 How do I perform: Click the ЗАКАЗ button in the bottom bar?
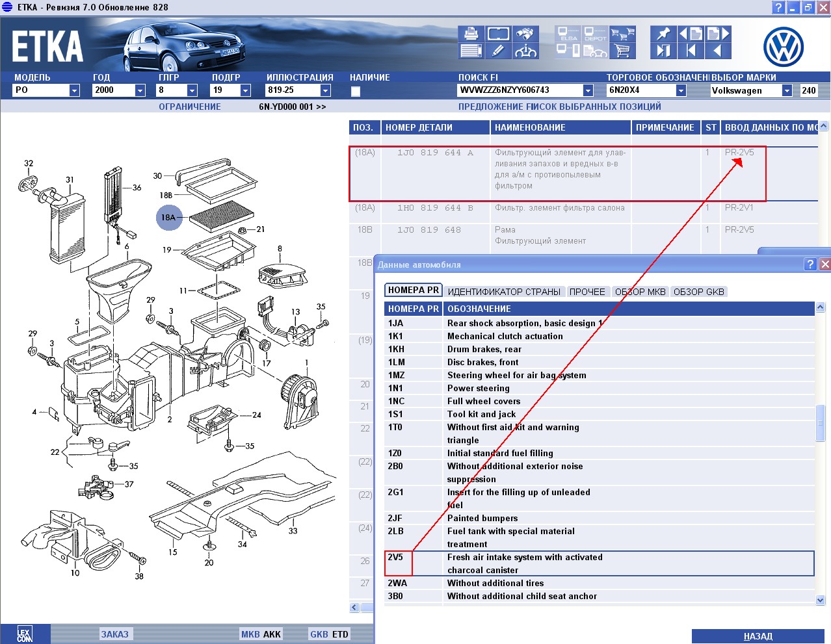tap(114, 634)
